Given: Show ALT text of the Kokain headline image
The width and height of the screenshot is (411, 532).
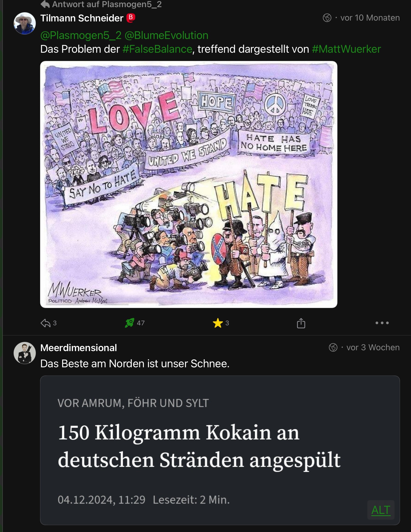Looking at the screenshot, I should tap(381, 510).
